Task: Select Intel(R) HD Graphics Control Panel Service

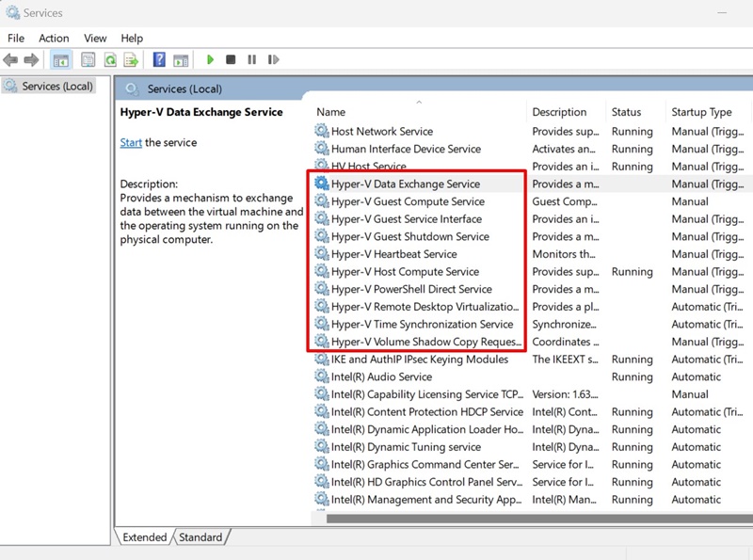Action: coord(531,482)
